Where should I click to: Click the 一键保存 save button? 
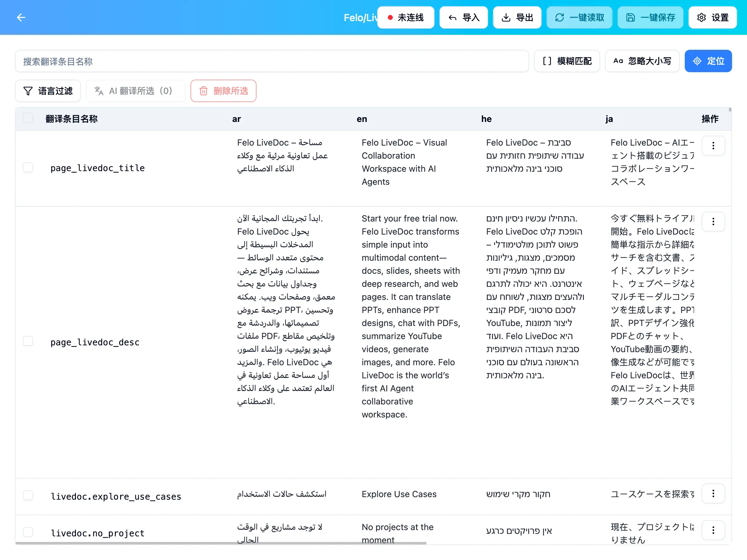coord(650,17)
